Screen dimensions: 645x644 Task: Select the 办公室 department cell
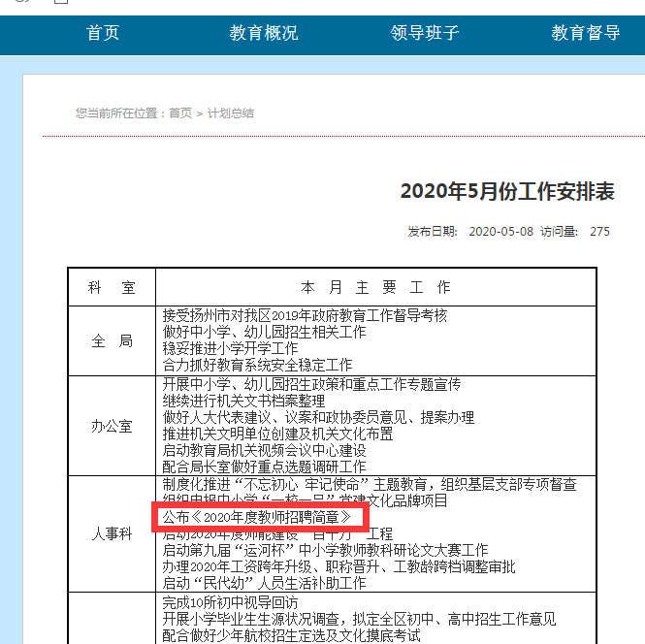[112, 426]
